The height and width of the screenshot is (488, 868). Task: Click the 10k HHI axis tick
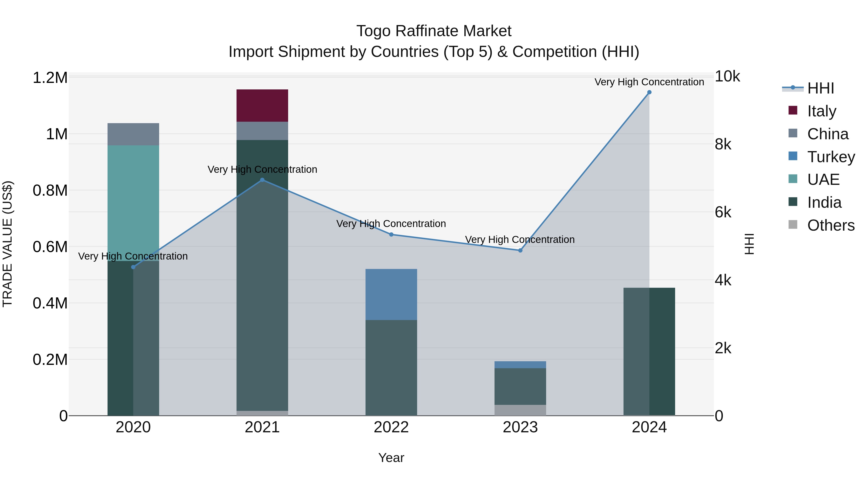click(727, 76)
